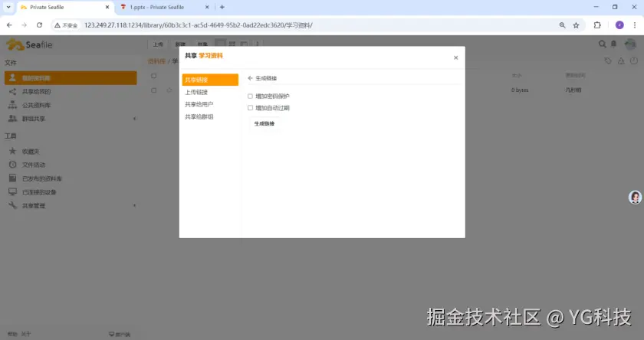The width and height of the screenshot is (644, 340).
Task: Click the back arrow beside 生成链接 heading
Action: (x=250, y=78)
